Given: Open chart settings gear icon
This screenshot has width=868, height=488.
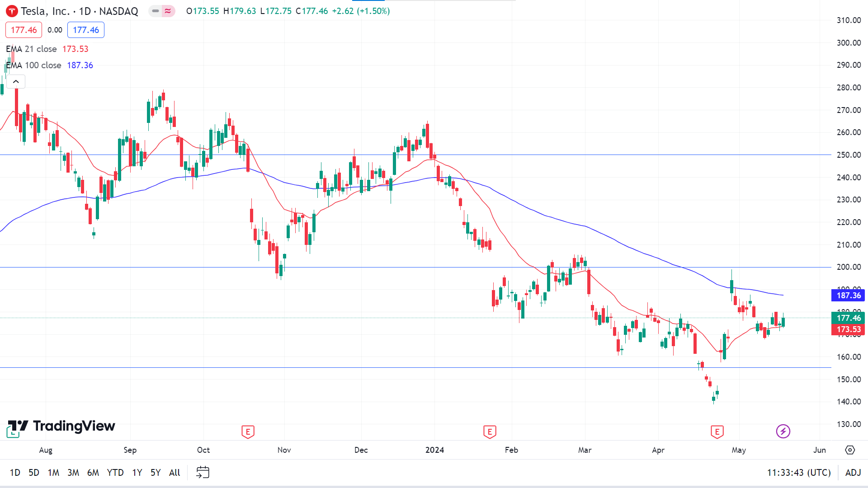Looking at the screenshot, I should (850, 450).
